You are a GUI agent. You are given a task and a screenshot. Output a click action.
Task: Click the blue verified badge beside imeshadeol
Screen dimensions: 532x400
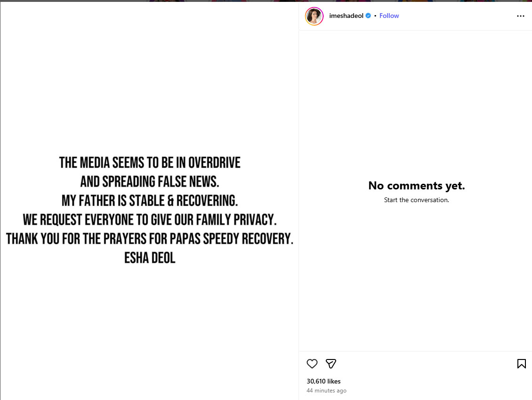tap(368, 16)
